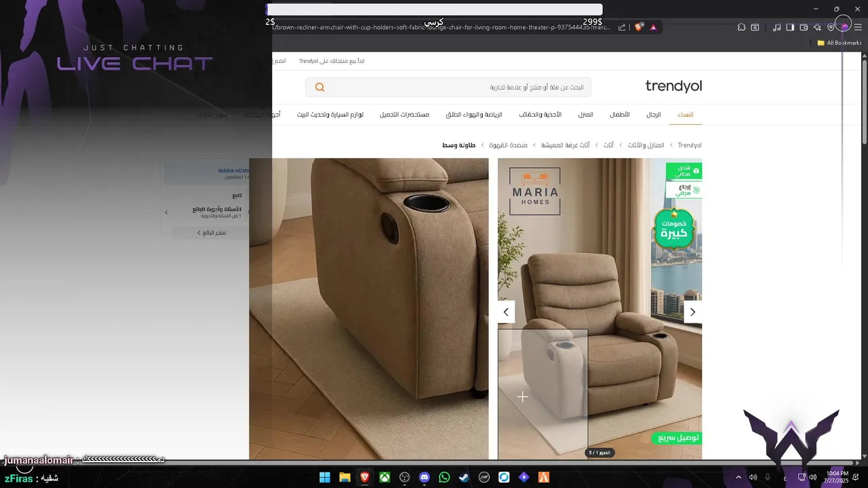This screenshot has height=488, width=868.
Task: Open File Explorer from the taskbar
Action: (x=344, y=477)
